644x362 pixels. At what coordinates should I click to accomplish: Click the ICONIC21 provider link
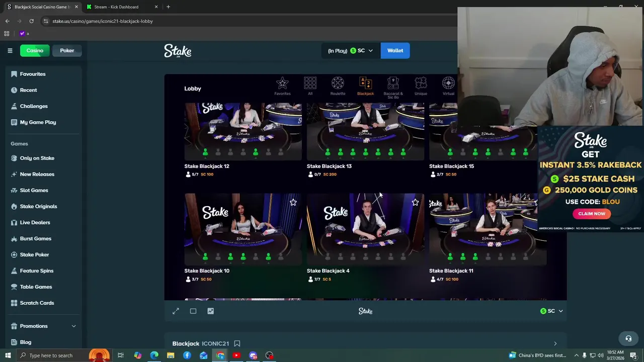pyautogui.click(x=215, y=343)
